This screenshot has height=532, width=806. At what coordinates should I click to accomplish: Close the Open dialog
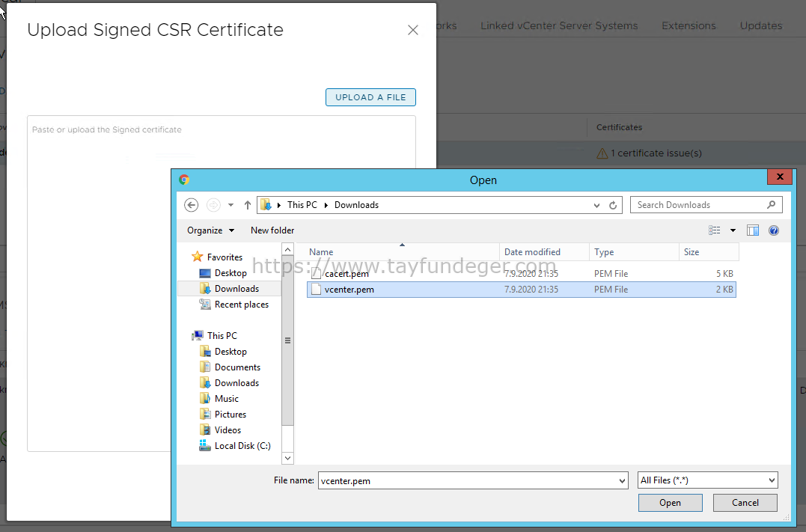coord(780,177)
